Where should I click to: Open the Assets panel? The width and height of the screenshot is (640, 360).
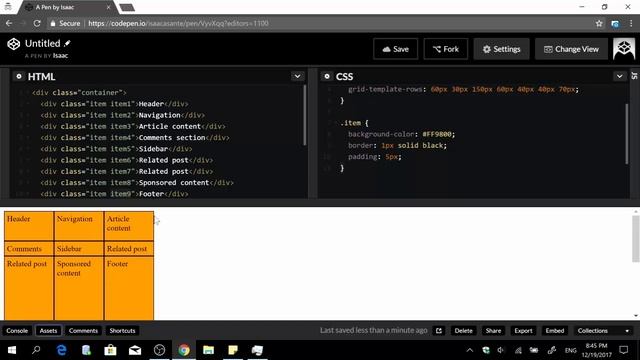(48, 331)
